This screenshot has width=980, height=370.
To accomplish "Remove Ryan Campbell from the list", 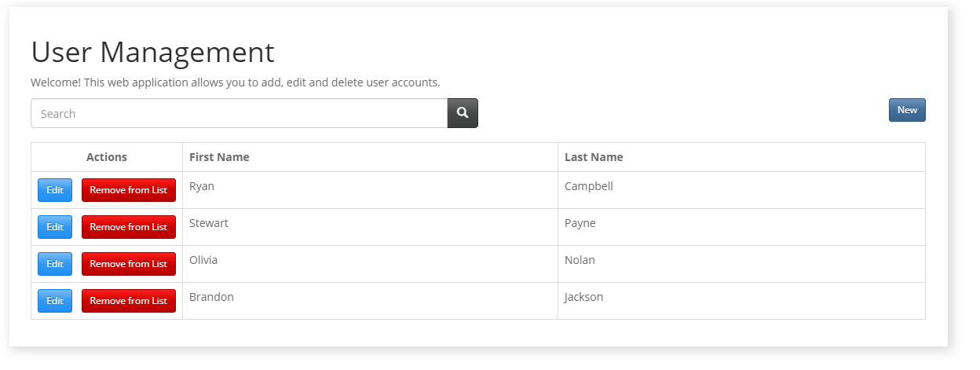I will coord(129,190).
